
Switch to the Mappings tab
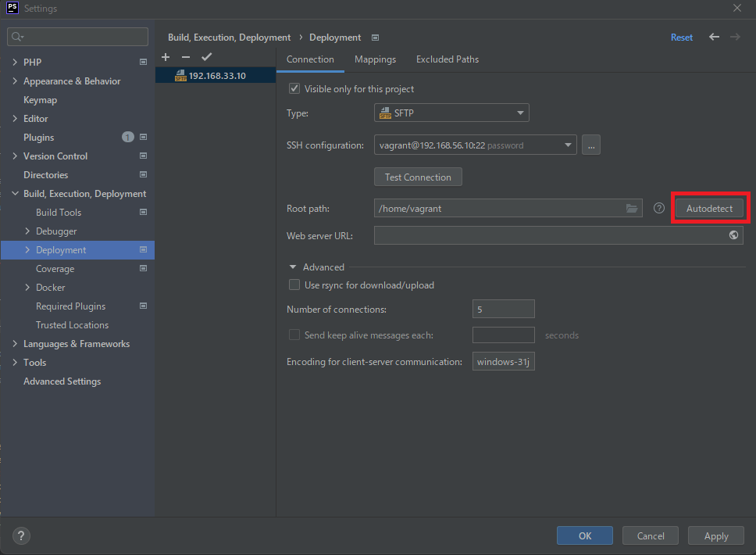click(375, 59)
